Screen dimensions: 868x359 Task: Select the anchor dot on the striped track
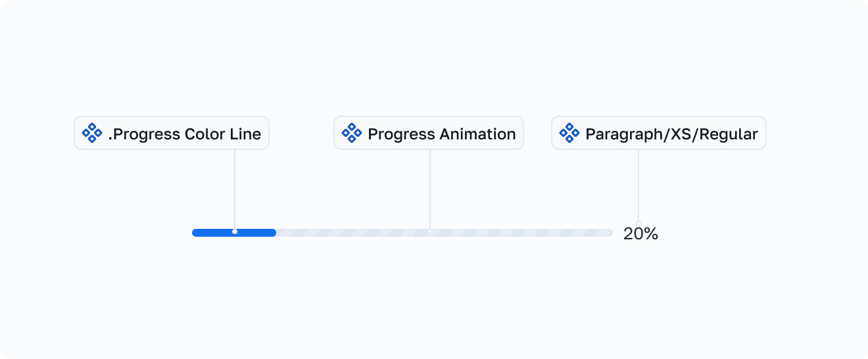[430, 231]
